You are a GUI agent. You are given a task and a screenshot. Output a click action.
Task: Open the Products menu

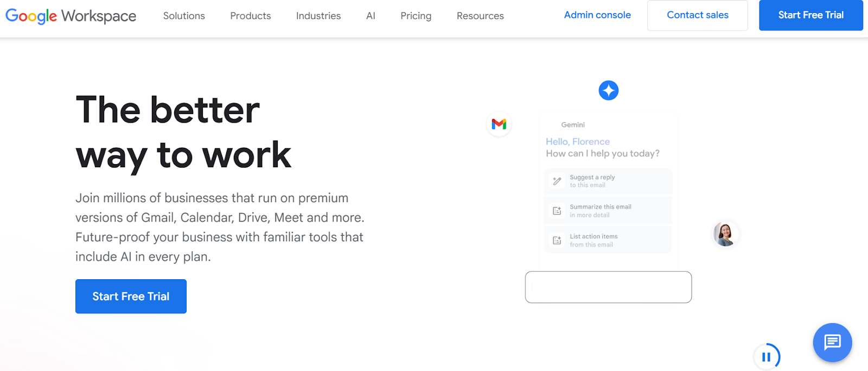point(251,16)
